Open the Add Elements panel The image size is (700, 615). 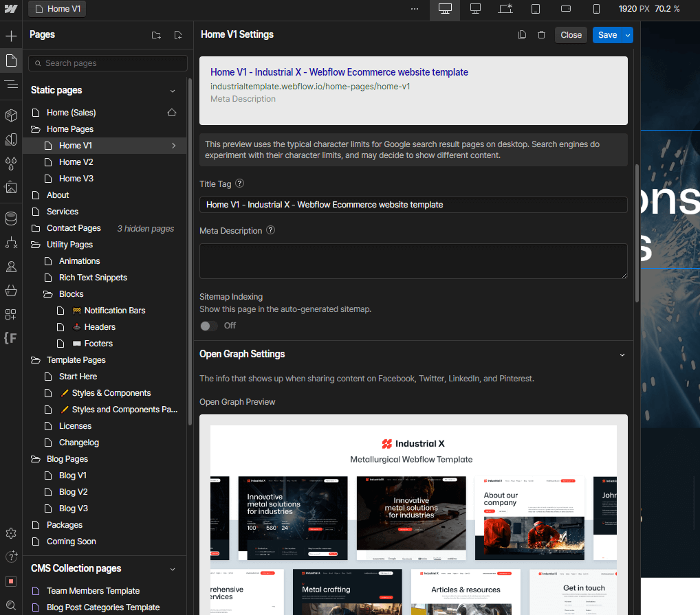(x=11, y=35)
